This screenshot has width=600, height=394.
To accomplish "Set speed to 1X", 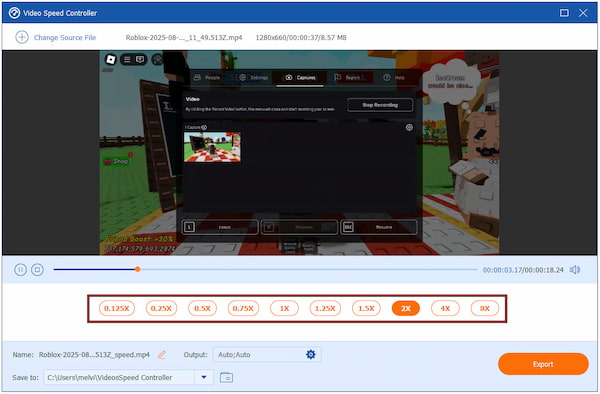I will point(284,308).
